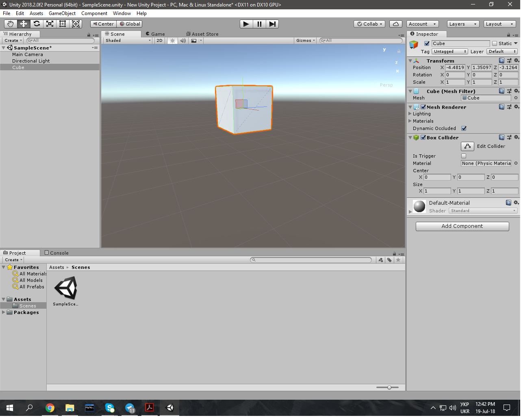This screenshot has width=521, height=420.
Task: Open the GameObject menu
Action: click(x=62, y=13)
